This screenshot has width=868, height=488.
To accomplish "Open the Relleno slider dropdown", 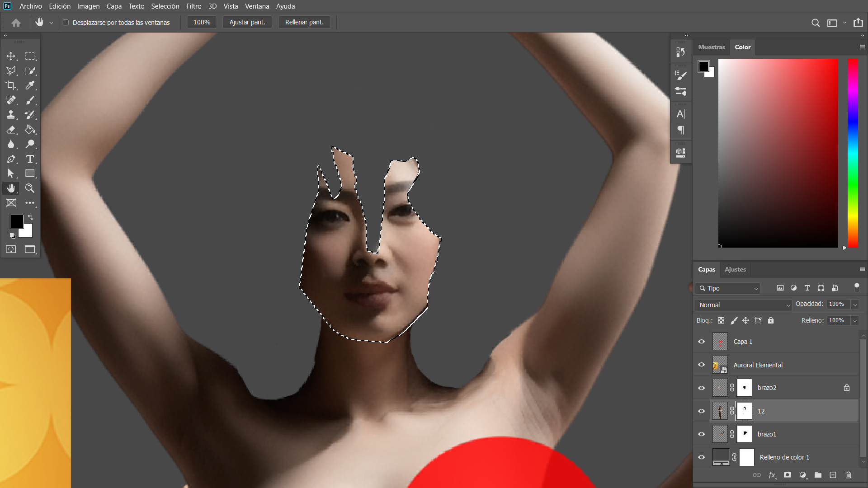I will [855, 321].
